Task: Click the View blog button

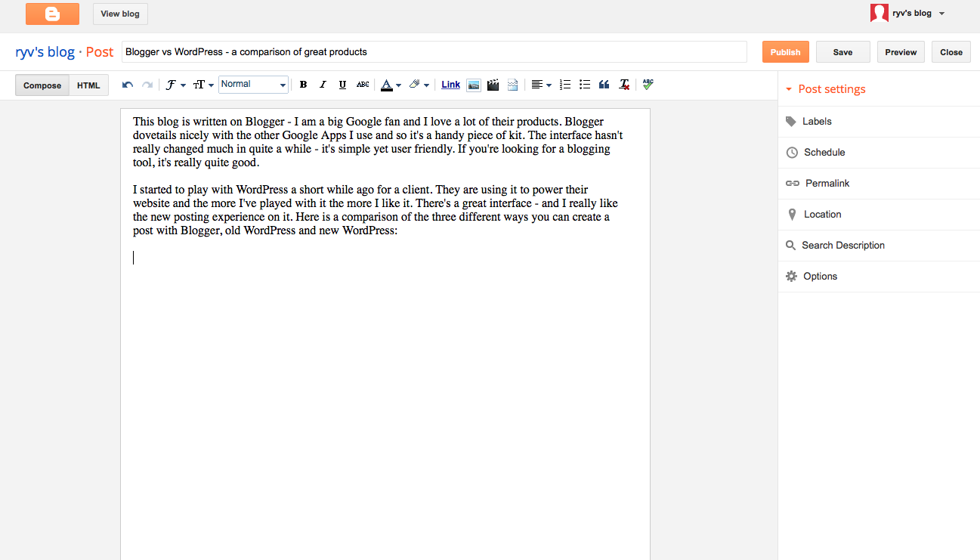Action: [x=120, y=14]
